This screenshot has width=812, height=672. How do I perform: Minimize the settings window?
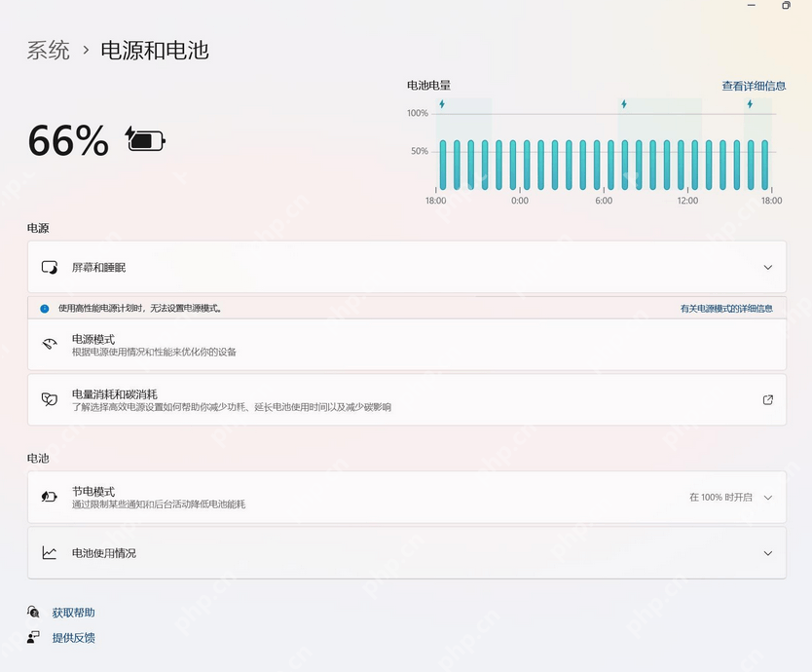tap(752, 5)
